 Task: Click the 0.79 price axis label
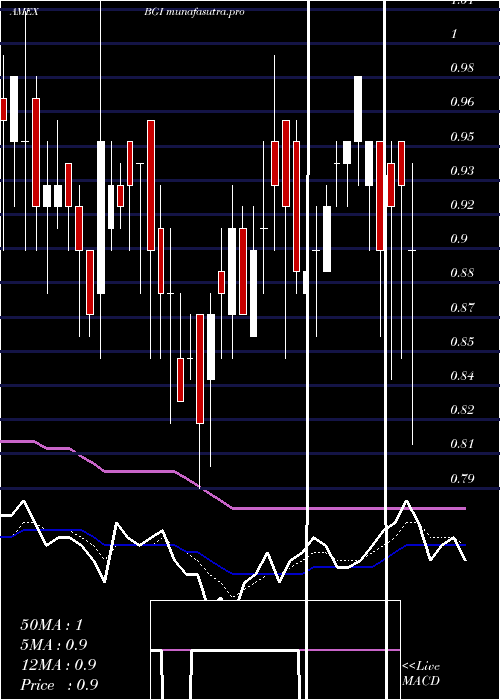pyautogui.click(x=462, y=479)
